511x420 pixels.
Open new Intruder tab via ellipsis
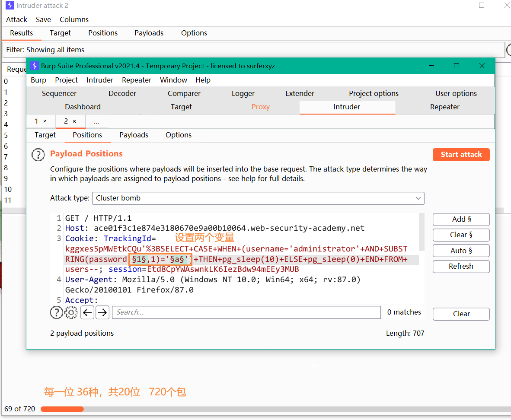point(96,122)
